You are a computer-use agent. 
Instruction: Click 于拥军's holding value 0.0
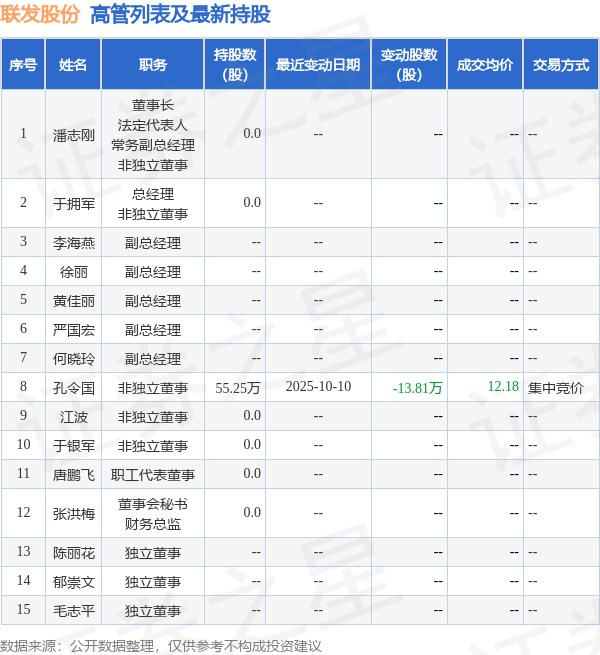[252, 202]
